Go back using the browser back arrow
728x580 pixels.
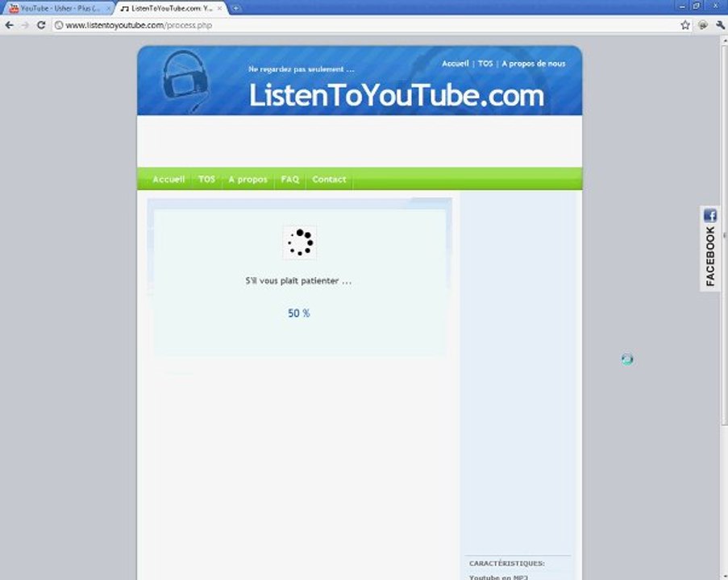point(10,25)
